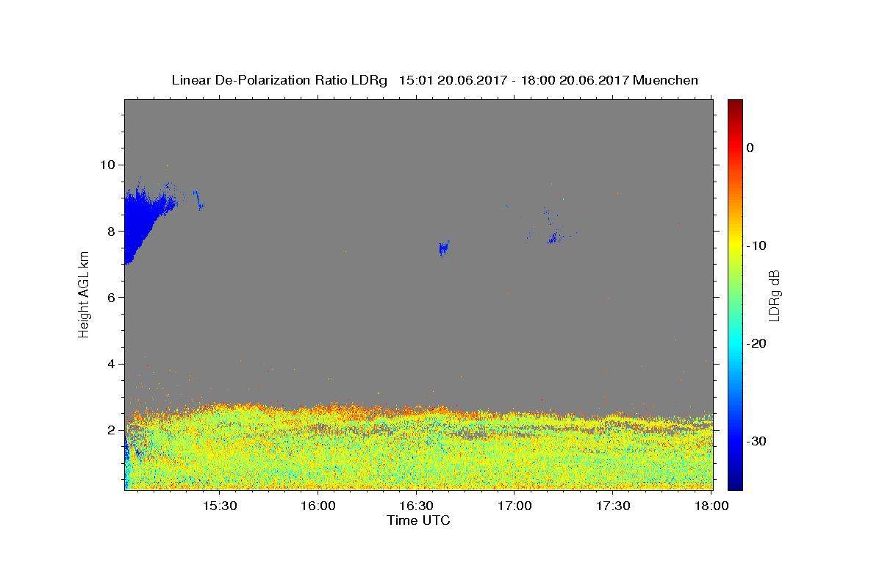Click the 17:30 time axis label

tap(613, 506)
